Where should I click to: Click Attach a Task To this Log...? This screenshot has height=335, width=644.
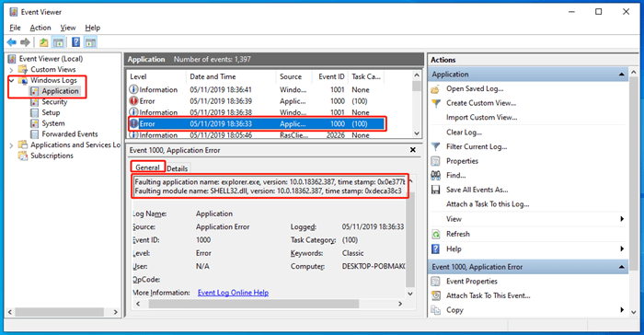click(x=488, y=204)
